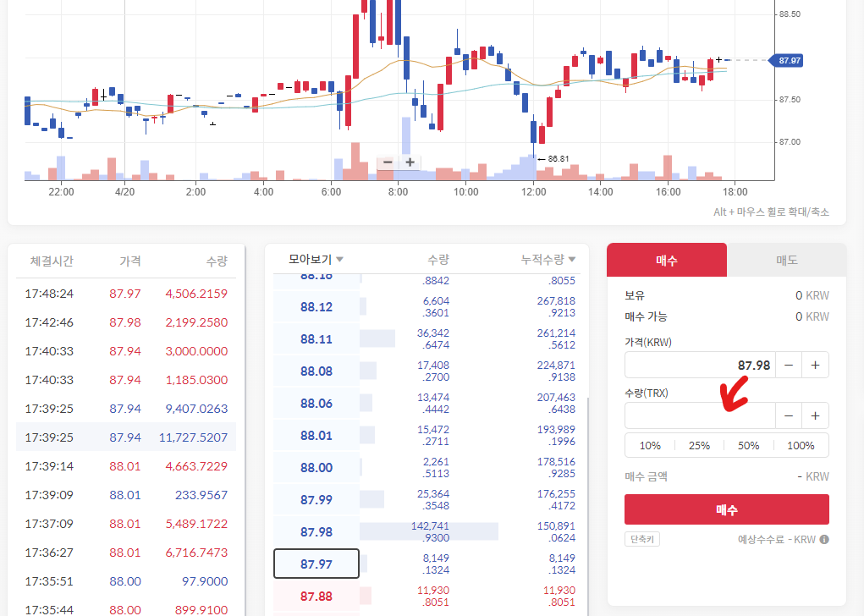The image size is (864, 616).
Task: Click the 17:36:27 trade row
Action: (x=126, y=552)
